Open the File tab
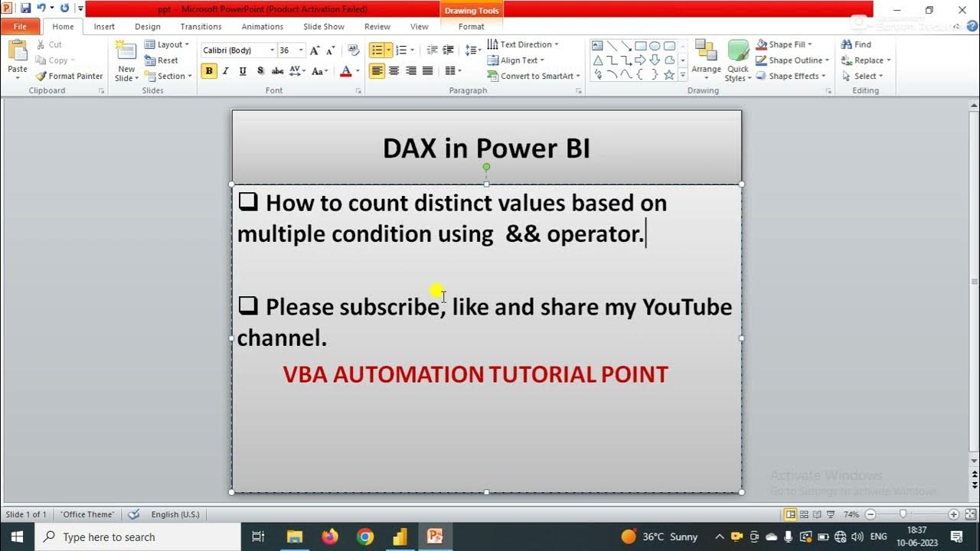This screenshot has width=980, height=551. click(x=20, y=27)
